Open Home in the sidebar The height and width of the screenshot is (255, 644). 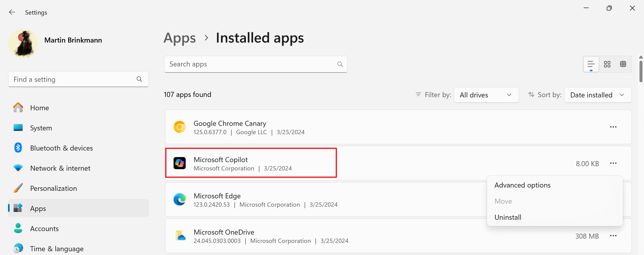(78, 108)
